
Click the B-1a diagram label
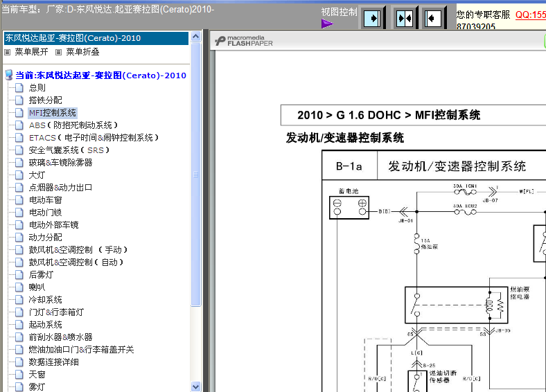349,166
